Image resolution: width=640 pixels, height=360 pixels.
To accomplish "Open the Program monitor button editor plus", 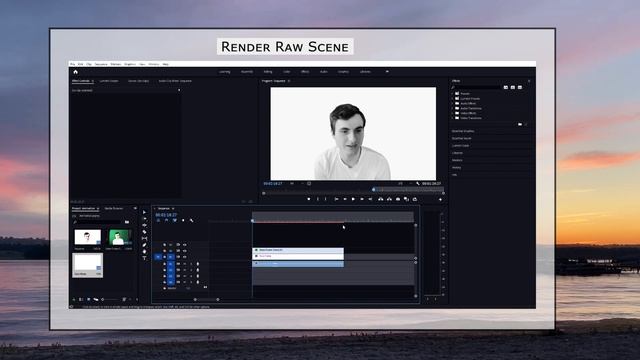I will coord(440,200).
